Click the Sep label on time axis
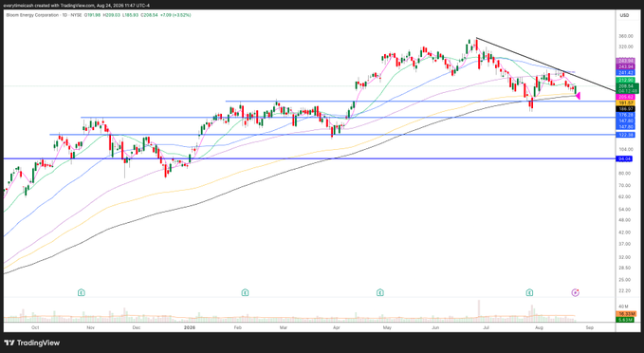This screenshot has height=353, width=644. [589, 327]
